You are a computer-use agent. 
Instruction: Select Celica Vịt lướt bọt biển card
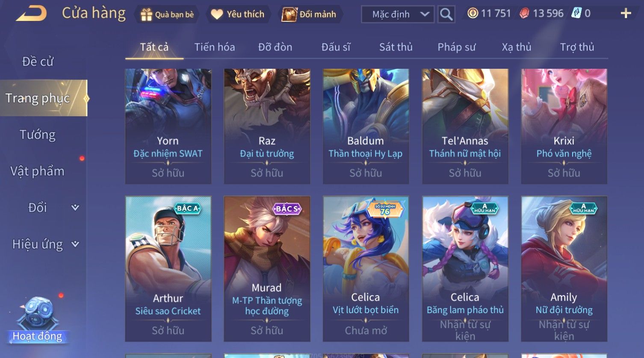pos(366,269)
